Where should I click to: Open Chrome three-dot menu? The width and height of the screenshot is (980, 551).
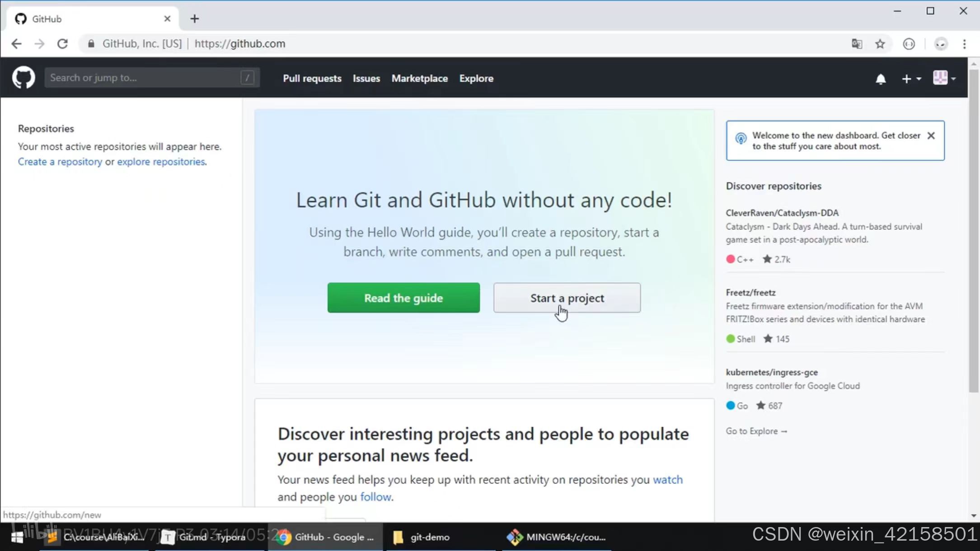point(964,44)
